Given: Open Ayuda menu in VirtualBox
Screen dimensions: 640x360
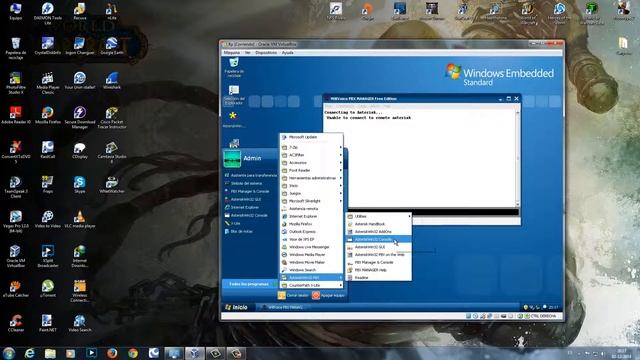Looking at the screenshot, I should [287, 53].
